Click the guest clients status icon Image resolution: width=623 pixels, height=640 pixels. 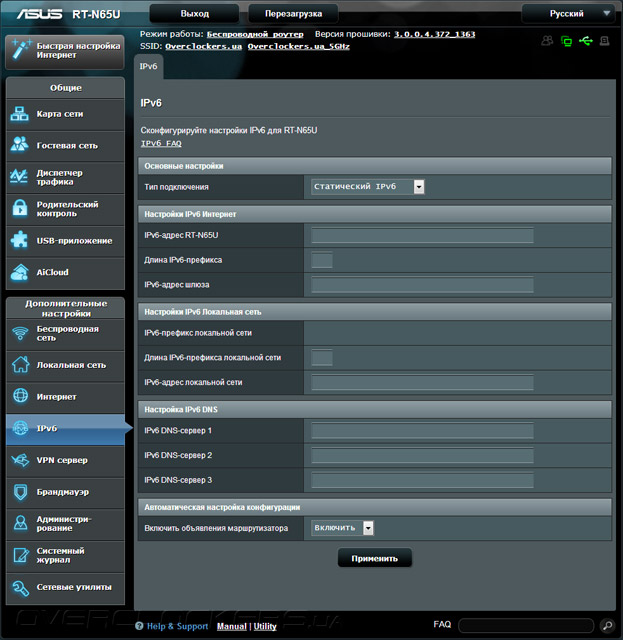tap(547, 40)
